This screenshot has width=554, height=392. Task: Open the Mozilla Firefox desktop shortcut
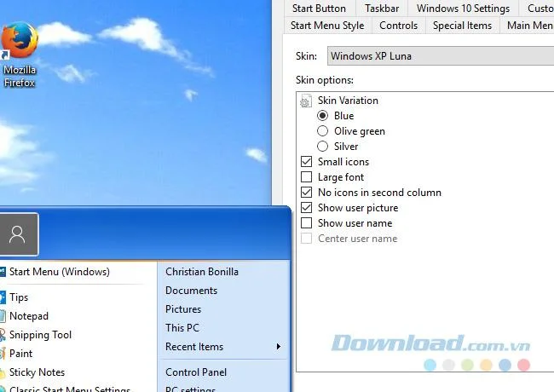(x=20, y=55)
